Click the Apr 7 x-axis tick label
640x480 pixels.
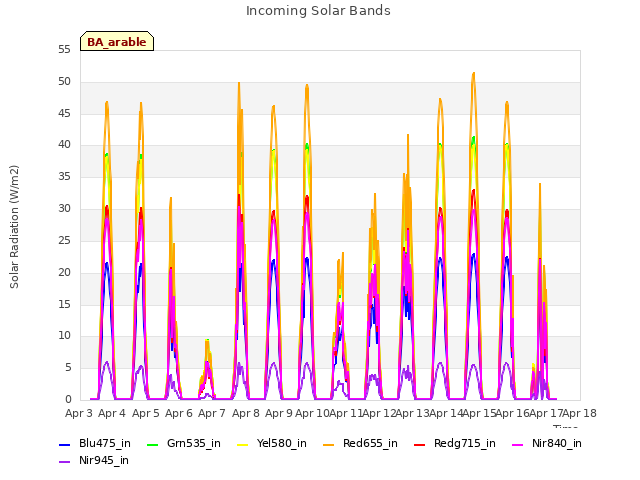click(212, 413)
